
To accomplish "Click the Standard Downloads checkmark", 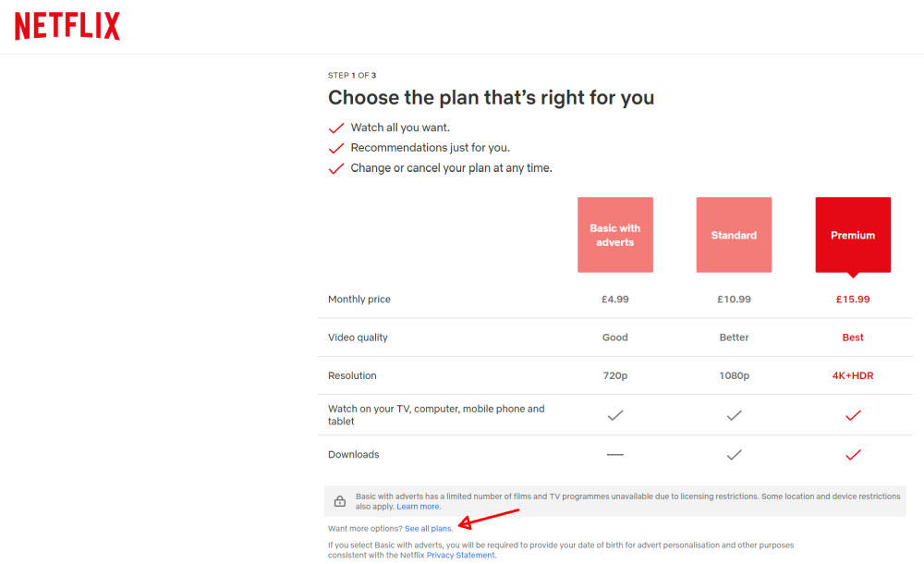I will [733, 454].
